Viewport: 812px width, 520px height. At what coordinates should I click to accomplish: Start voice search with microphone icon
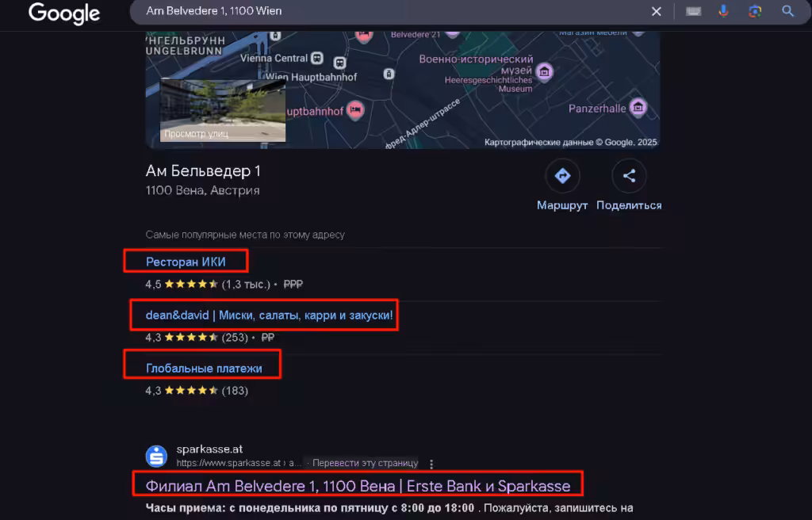pyautogui.click(x=723, y=11)
